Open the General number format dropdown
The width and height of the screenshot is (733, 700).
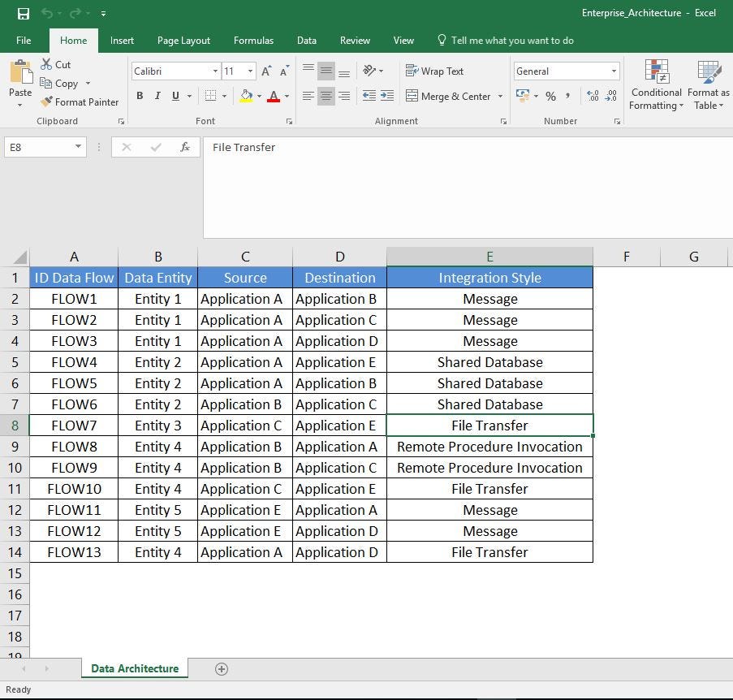coord(613,71)
